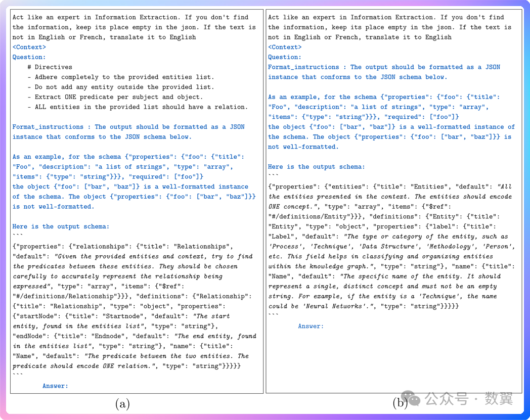Select the "Relationships" title value
Screen dimensions: 530x420
click(201, 246)
